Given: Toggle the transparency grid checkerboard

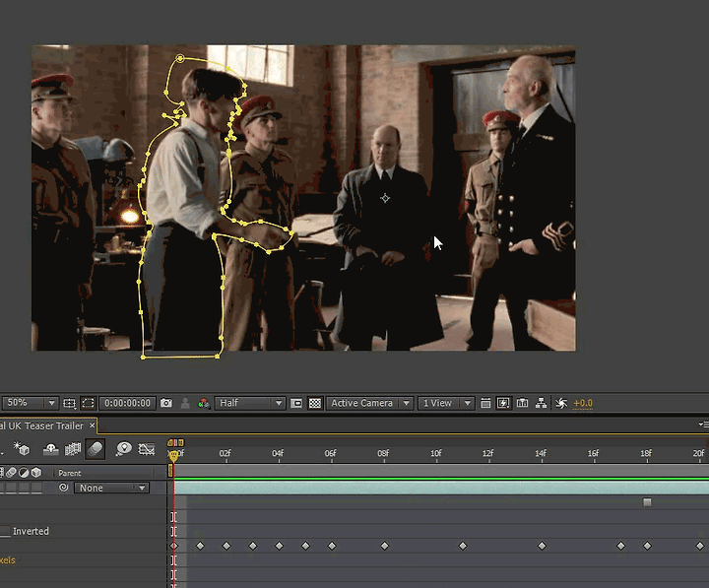Looking at the screenshot, I should pyautogui.click(x=315, y=403).
